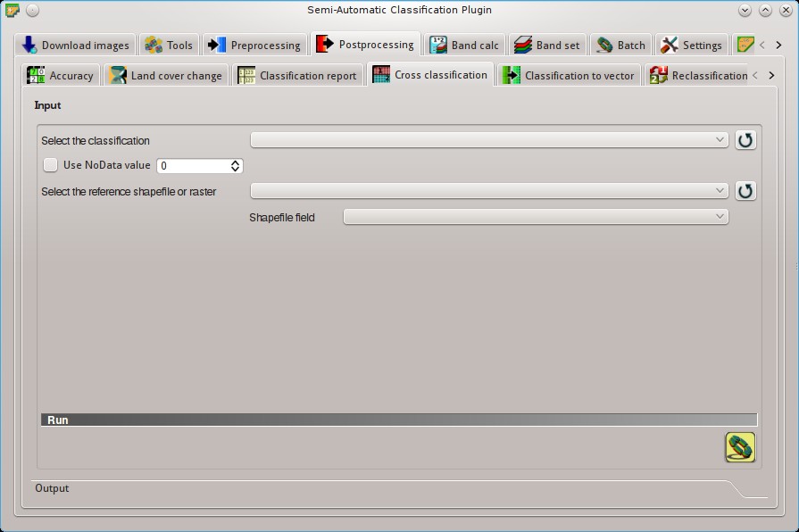Open the Band calc tab
Image resolution: width=799 pixels, height=532 pixels.
click(463, 45)
